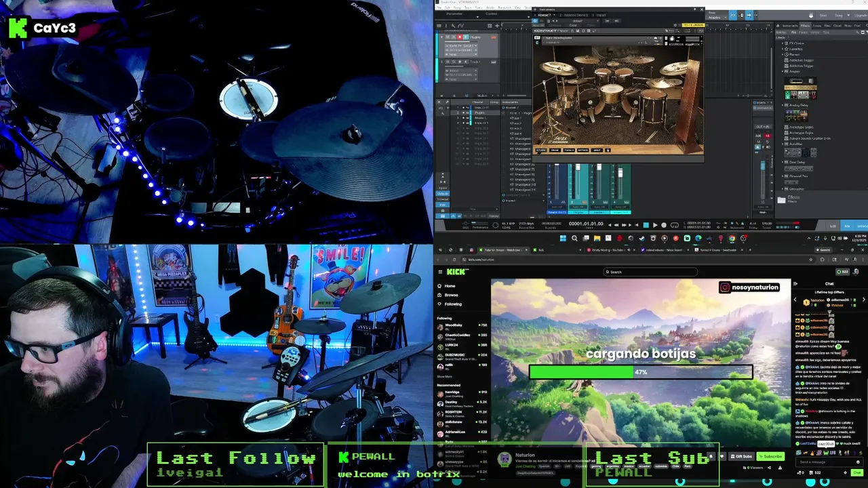Click the share icon under the stream
The image size is (868, 488).
pyautogui.click(x=769, y=468)
